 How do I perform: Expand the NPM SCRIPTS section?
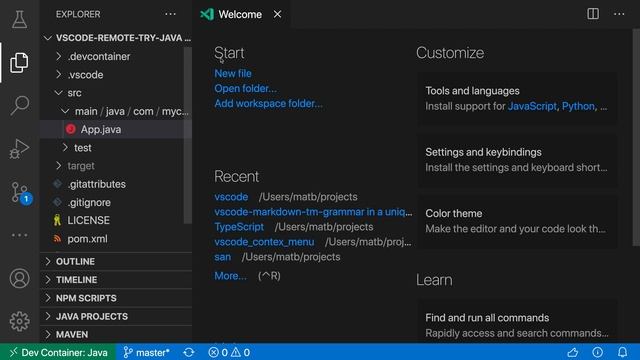(116, 298)
